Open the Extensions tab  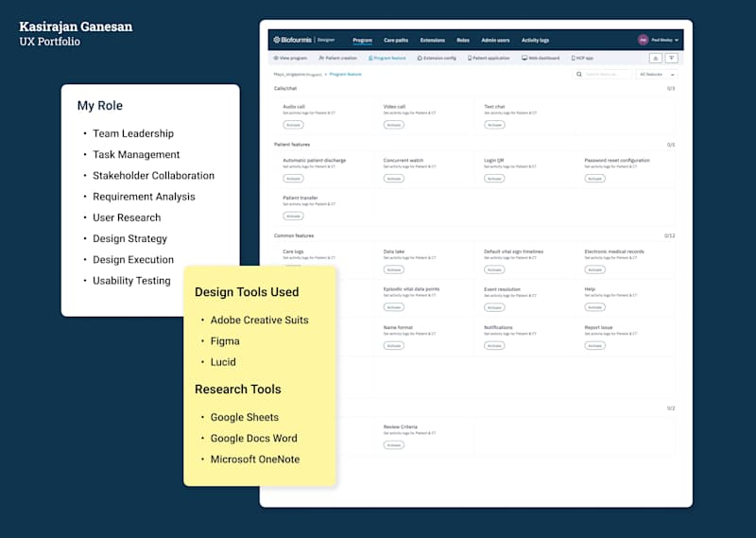[x=433, y=40]
